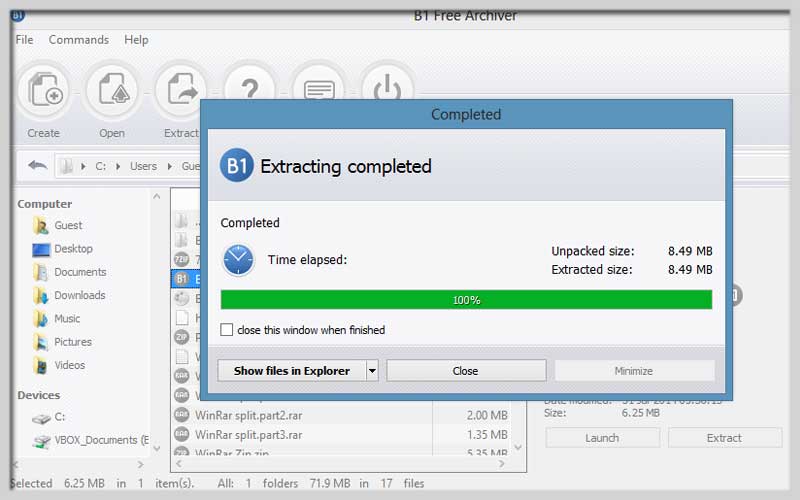Viewport: 800px width, 500px height.
Task: Click sidebar scroll up arrow
Action: point(157,196)
